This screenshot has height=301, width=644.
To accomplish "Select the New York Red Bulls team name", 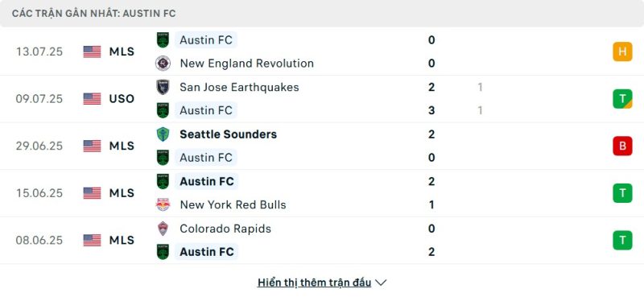I will pos(233,204).
